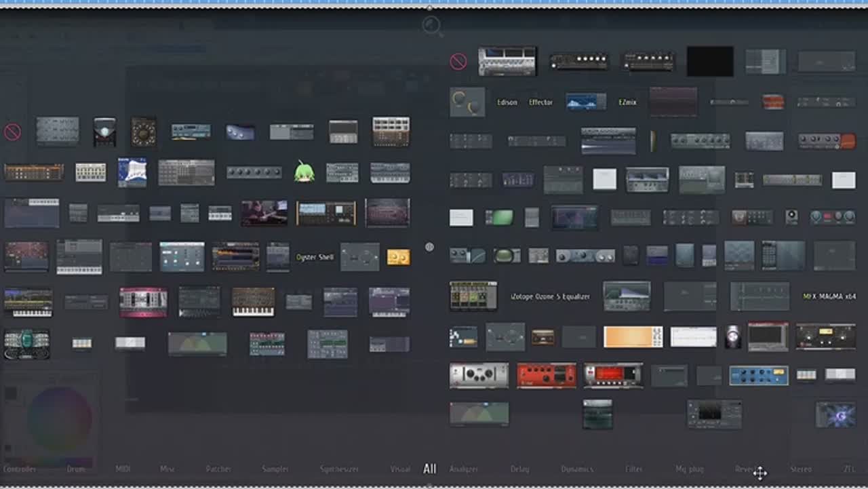
Task: Click the yellow two-knob plugin icon
Action: [x=398, y=257]
